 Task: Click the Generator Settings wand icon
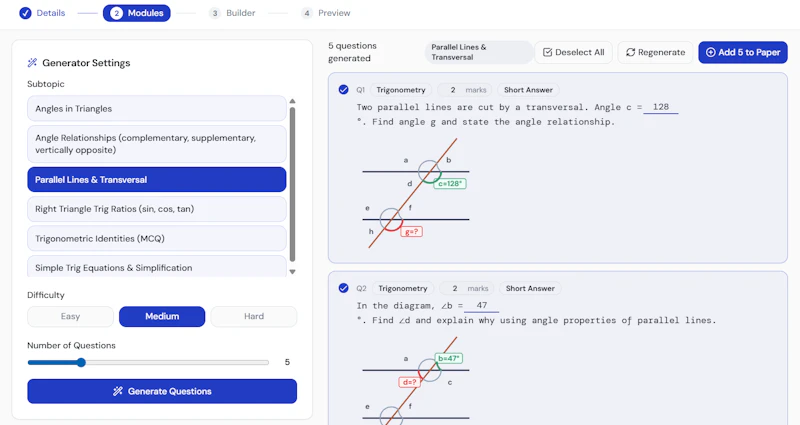[x=32, y=63]
